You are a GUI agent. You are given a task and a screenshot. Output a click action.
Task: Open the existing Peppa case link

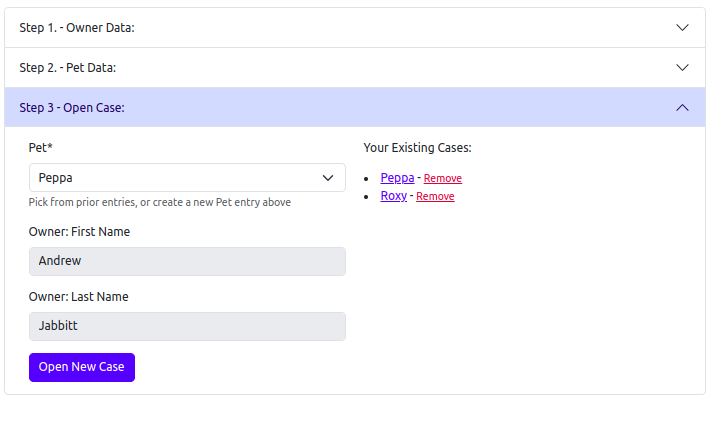(397, 178)
